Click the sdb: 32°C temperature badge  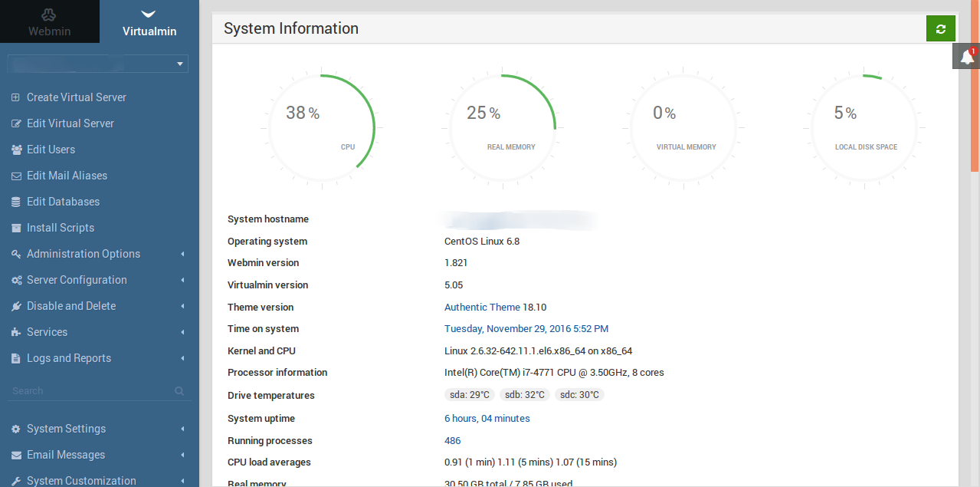point(525,395)
